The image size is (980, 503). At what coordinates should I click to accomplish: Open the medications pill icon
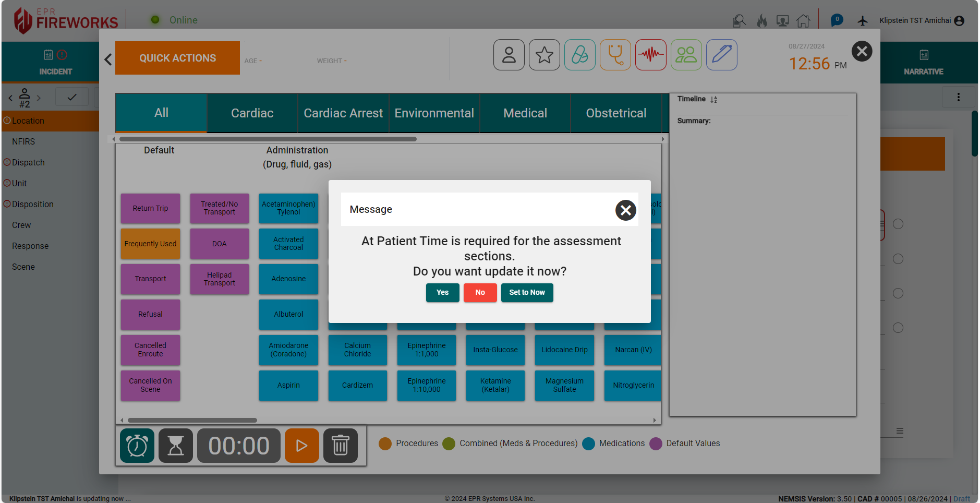pos(579,55)
